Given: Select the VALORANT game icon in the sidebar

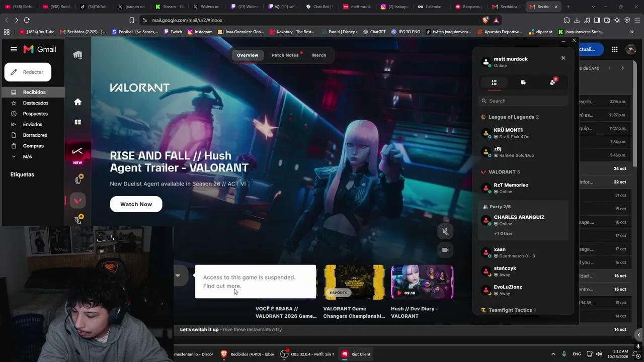Looking at the screenshot, I should [x=77, y=201].
